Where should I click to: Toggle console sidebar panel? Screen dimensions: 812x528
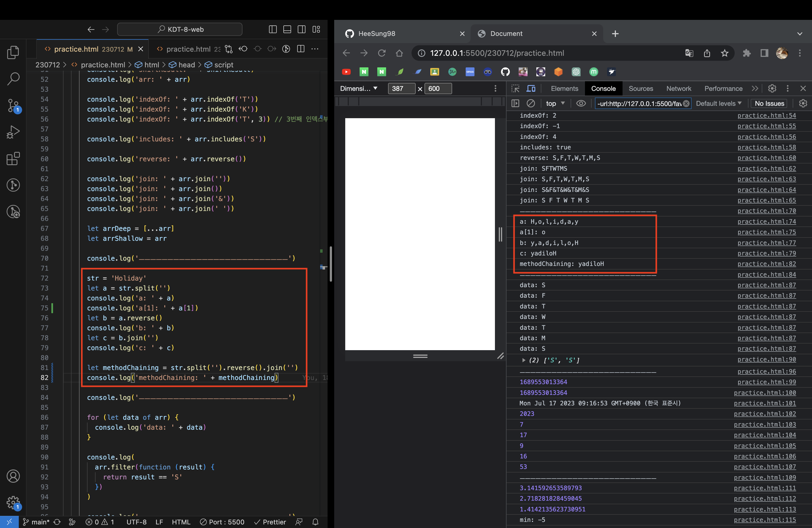(x=515, y=103)
